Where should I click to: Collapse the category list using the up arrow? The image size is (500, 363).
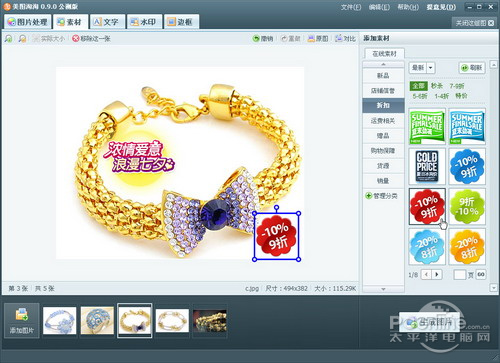(383, 64)
